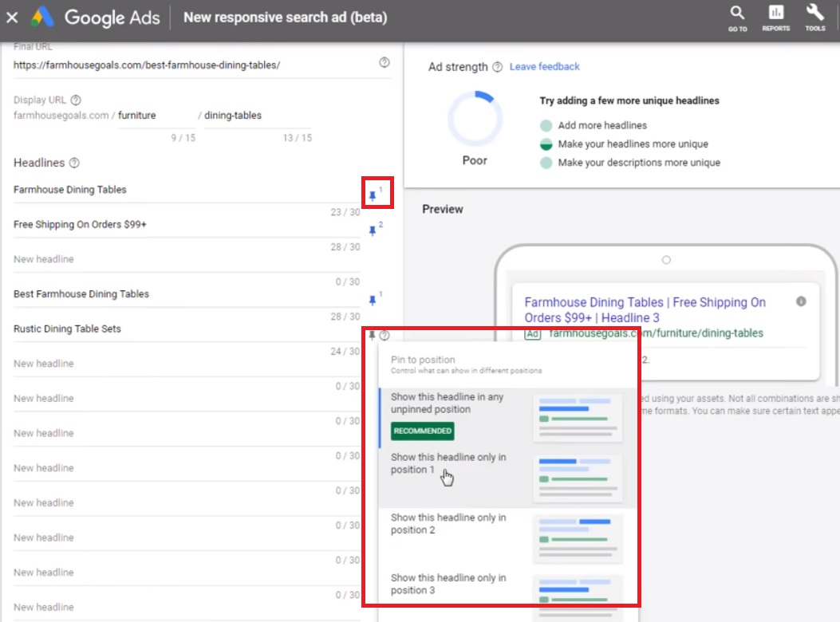Edit the Free Shipping On Orders $99+ headline
The width and height of the screenshot is (840, 622).
coord(187,224)
